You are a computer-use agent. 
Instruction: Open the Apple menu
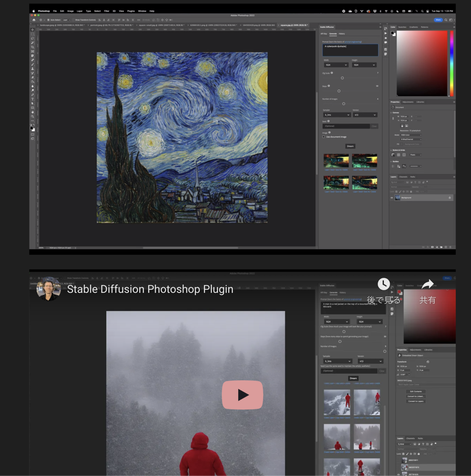point(34,11)
